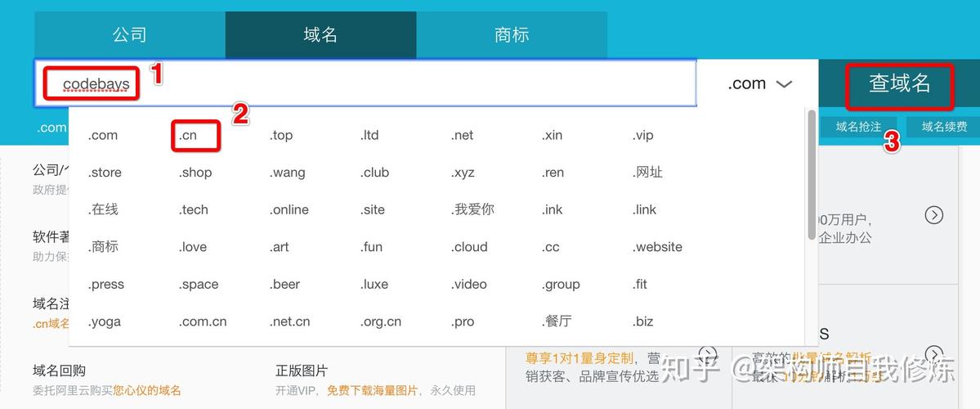Switch to the 公司 tab
This screenshot has height=409, width=980.
pyautogui.click(x=129, y=35)
